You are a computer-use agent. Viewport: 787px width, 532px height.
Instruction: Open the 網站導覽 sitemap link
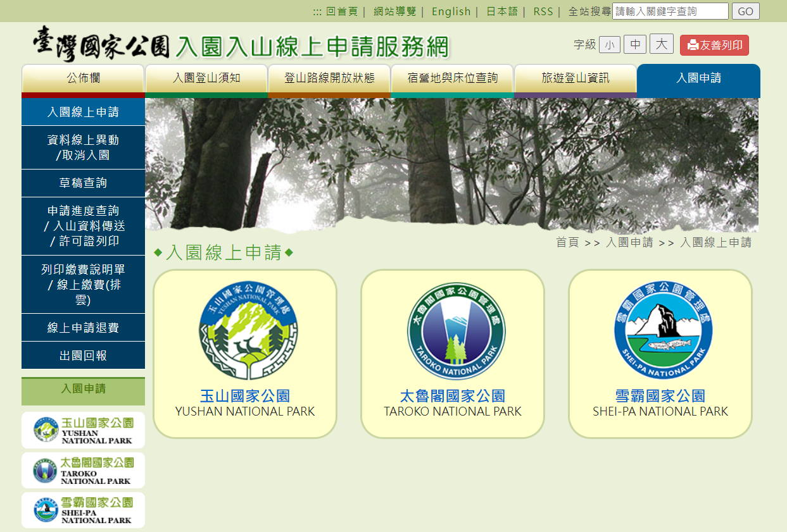coord(395,11)
